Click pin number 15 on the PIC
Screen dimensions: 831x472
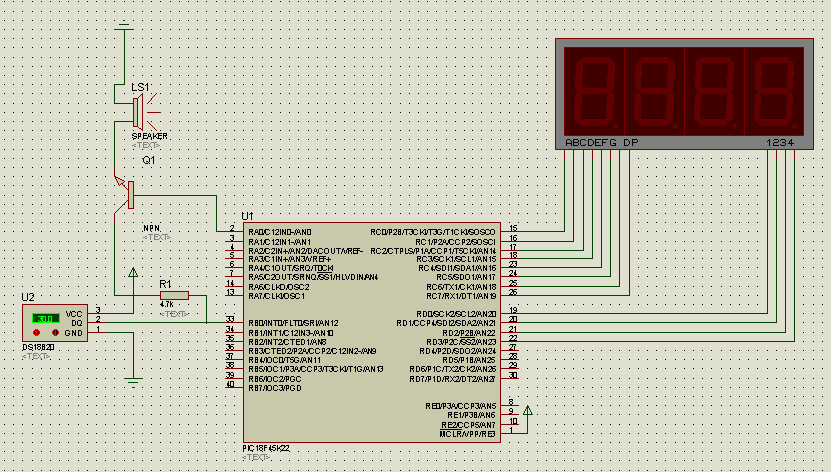coord(513,228)
